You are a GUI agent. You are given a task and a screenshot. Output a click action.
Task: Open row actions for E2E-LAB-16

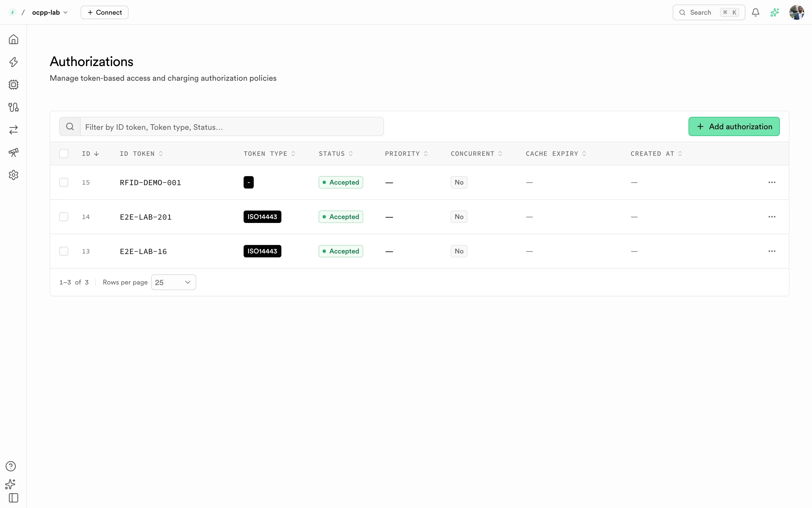pos(772,251)
